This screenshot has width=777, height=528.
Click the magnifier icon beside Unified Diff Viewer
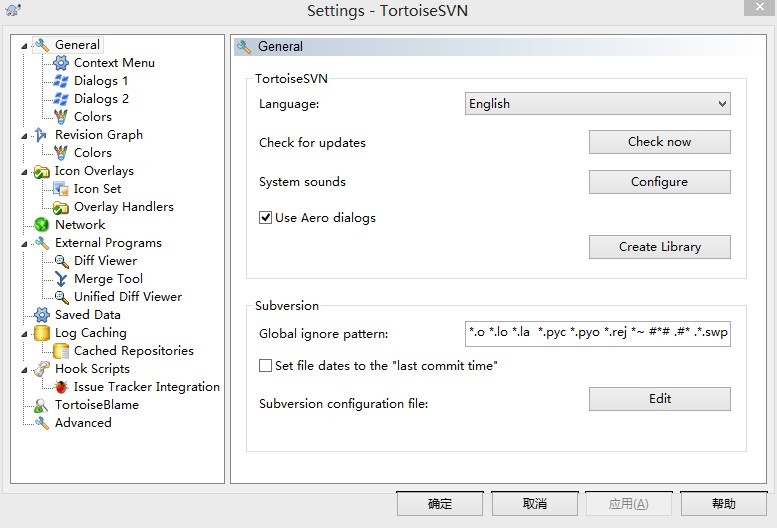(61, 297)
